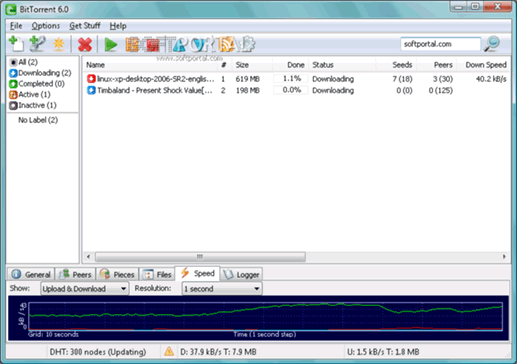Switch to the Logger tab
Screen dimensions: 517x364
241,274
